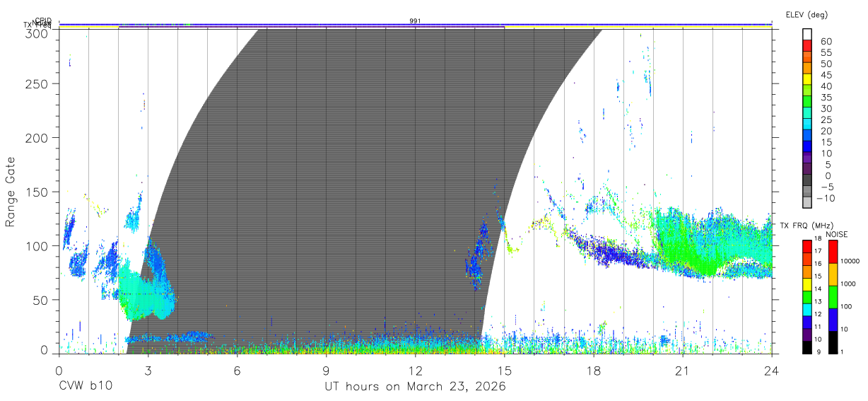
Task: Click the '18' tick label on UT hours axis
Action: (593, 370)
